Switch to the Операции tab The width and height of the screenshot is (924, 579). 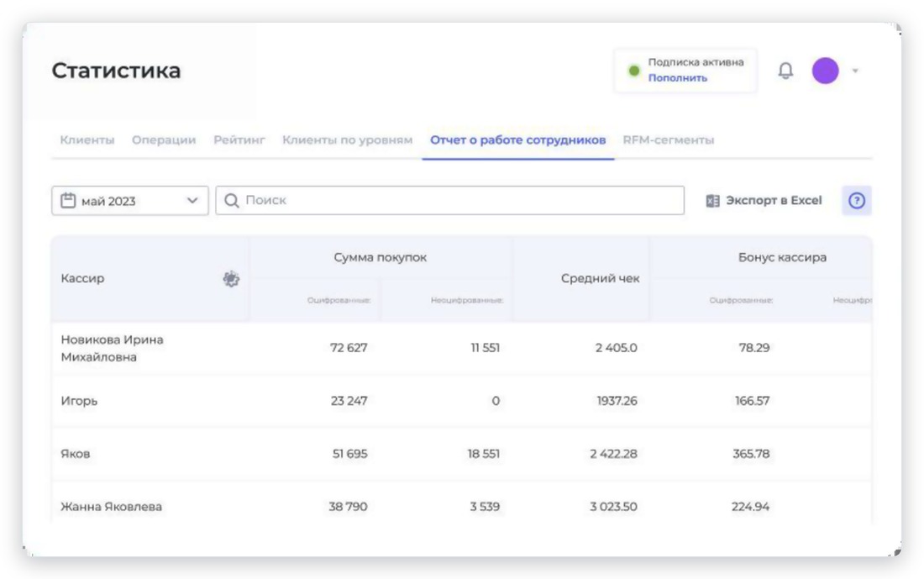(x=164, y=140)
